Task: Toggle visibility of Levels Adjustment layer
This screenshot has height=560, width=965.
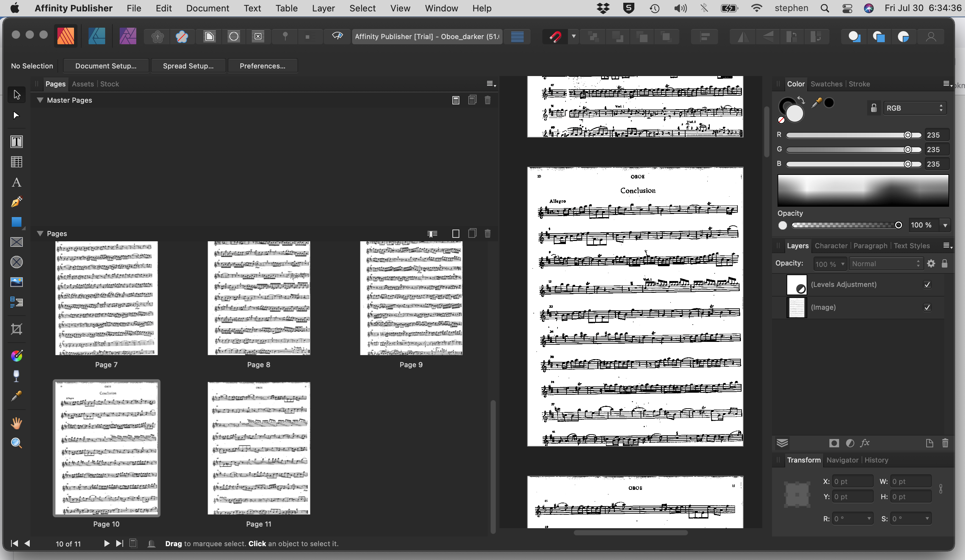Action: click(927, 284)
